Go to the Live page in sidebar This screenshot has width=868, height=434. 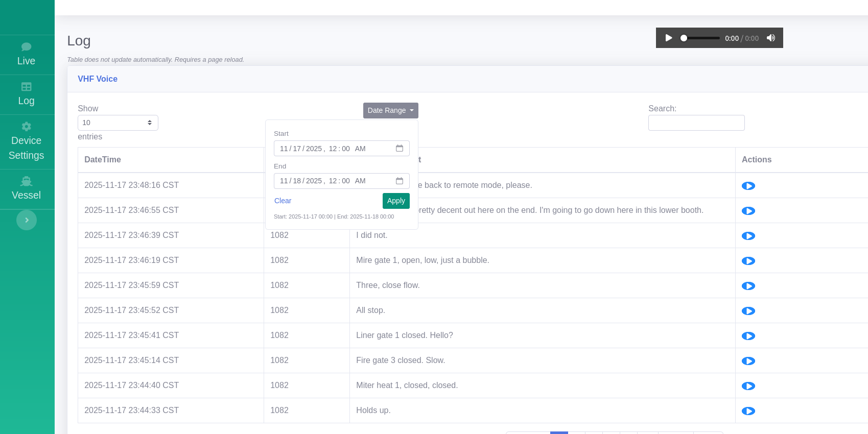tap(27, 55)
